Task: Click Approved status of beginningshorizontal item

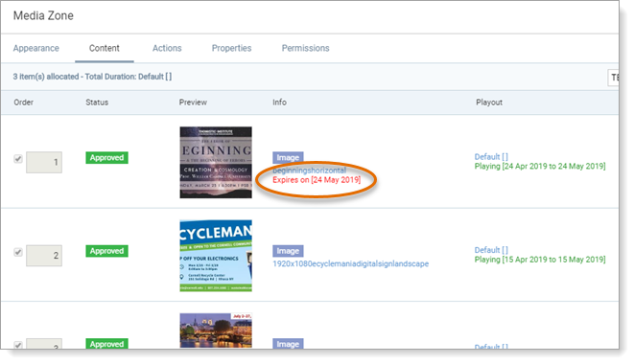Action: point(106,157)
